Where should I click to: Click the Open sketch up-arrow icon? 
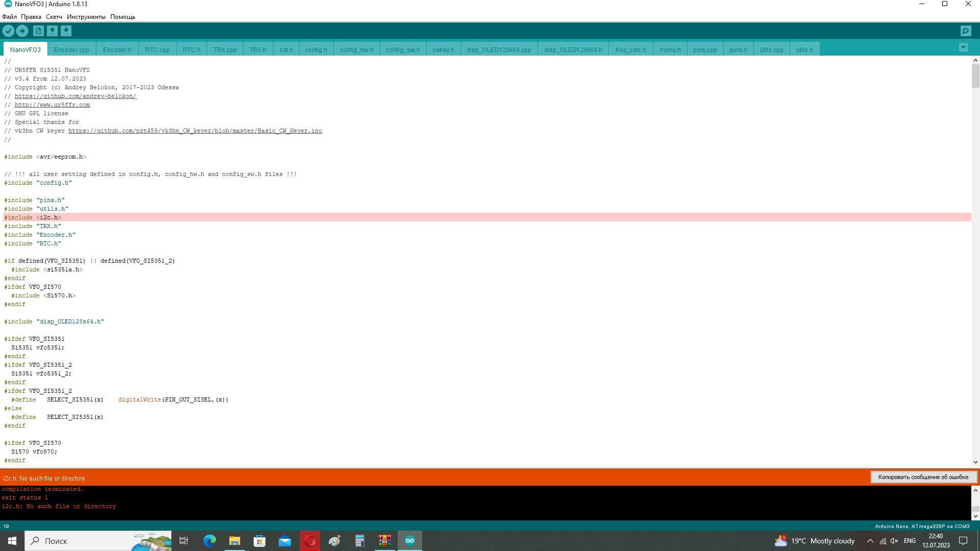coord(52,31)
